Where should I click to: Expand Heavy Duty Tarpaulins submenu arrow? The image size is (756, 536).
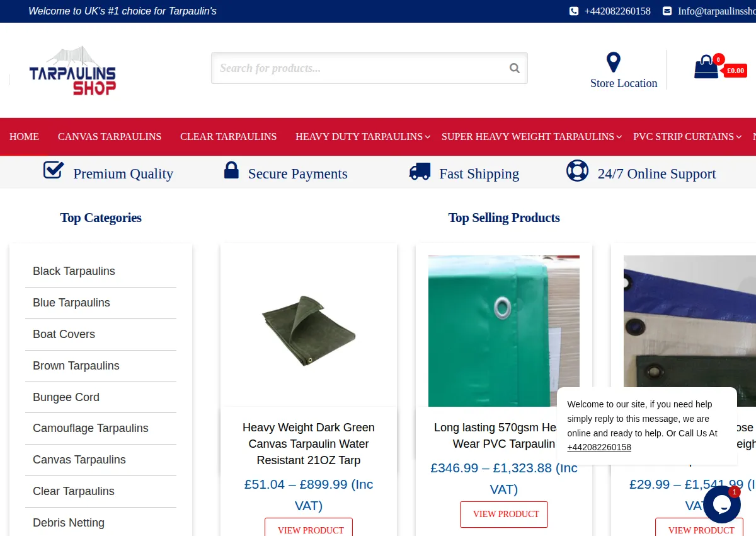(427, 137)
